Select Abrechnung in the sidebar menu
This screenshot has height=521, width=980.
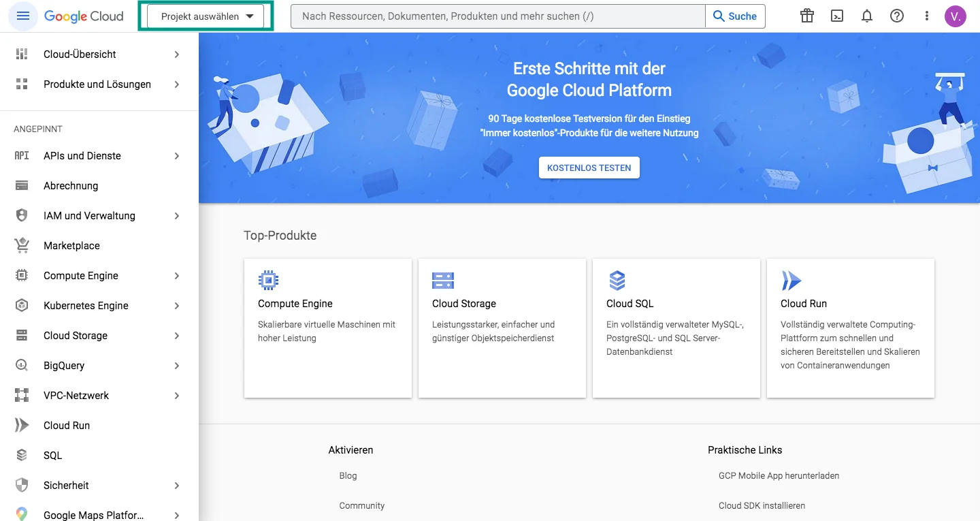click(x=71, y=185)
